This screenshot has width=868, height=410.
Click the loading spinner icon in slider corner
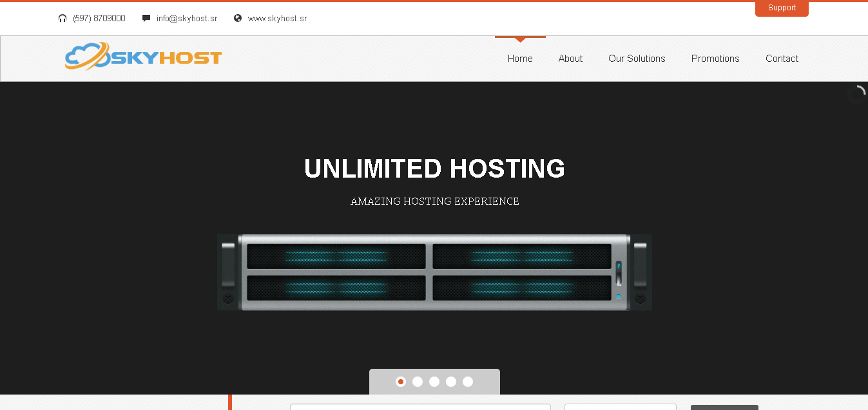(x=856, y=94)
